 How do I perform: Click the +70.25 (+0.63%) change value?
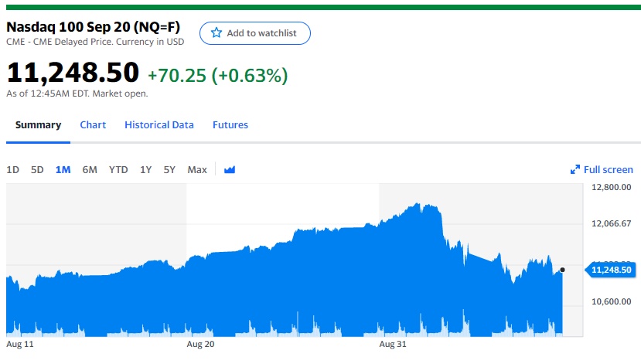pyautogui.click(x=217, y=76)
